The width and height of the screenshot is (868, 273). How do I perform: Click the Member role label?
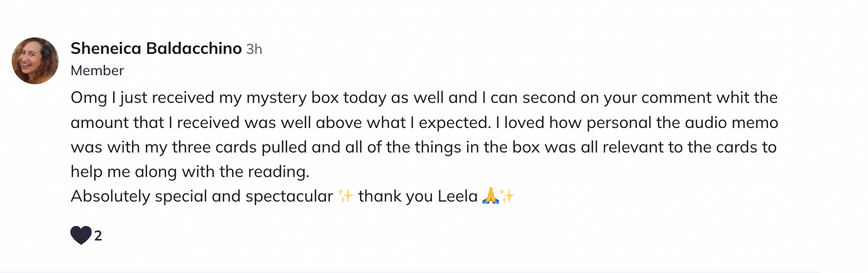[97, 71]
